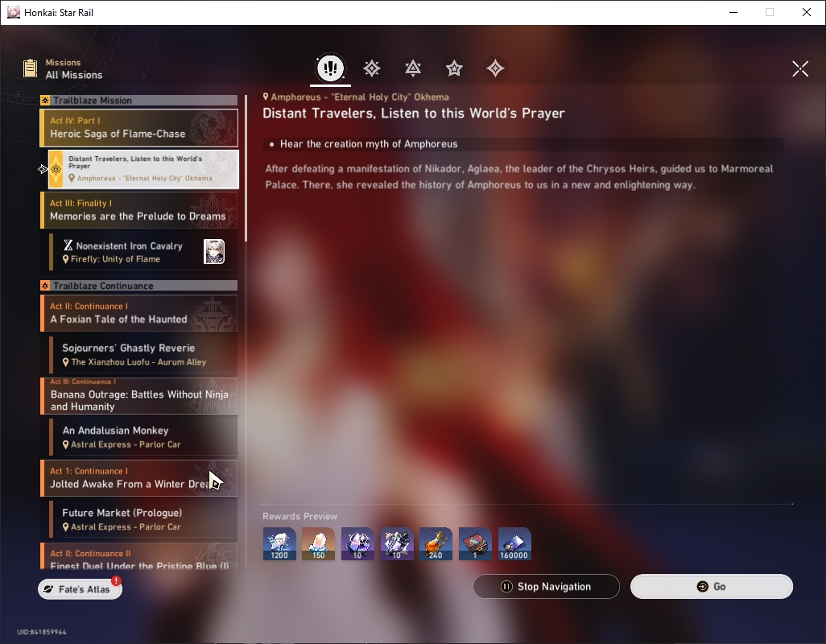The image size is (826, 644).
Task: Select the four-point diamond mission filter icon
Action: click(x=495, y=68)
